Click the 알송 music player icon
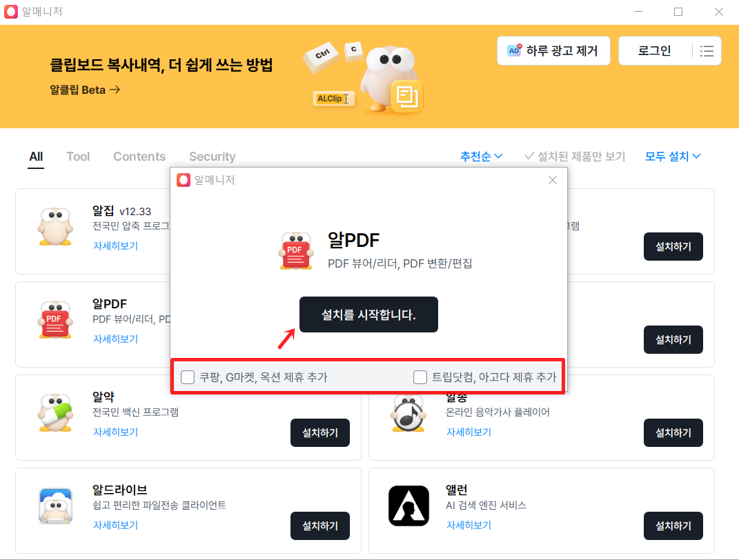 408,413
